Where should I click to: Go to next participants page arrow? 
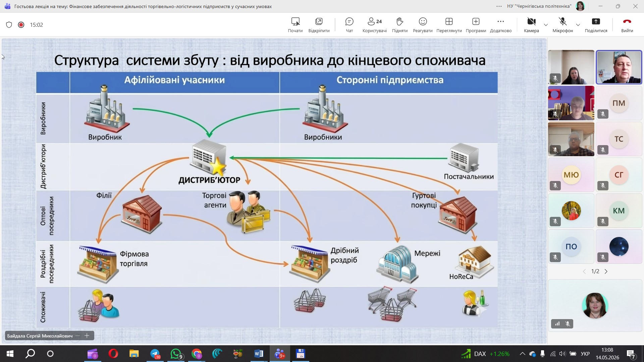[x=606, y=271]
